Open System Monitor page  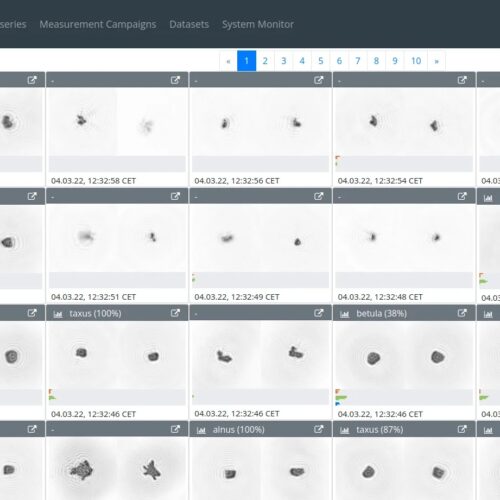(x=258, y=24)
